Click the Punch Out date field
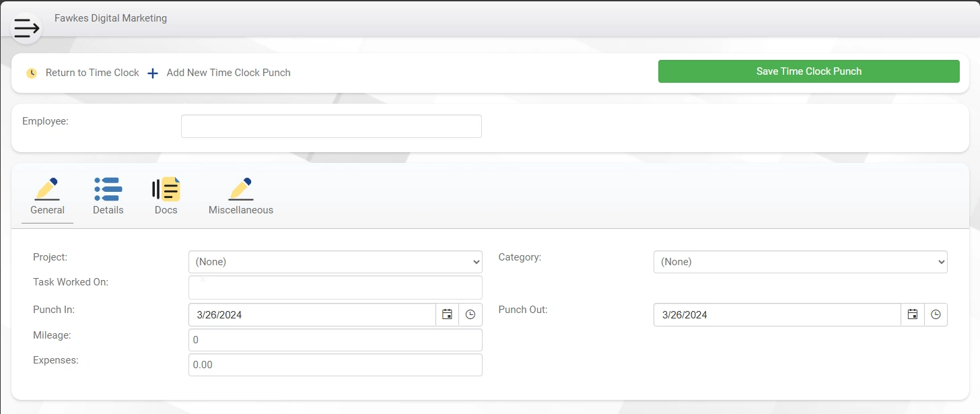The height and width of the screenshot is (414, 980). pyautogui.click(x=777, y=314)
